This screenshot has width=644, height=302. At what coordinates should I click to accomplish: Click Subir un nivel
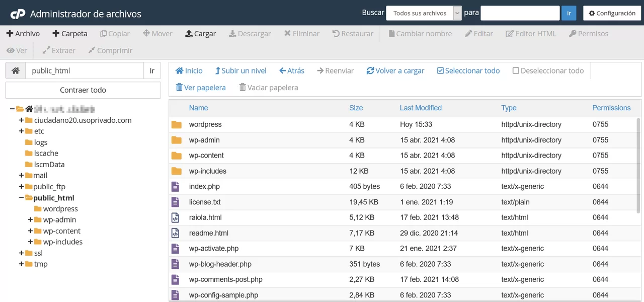(x=240, y=71)
